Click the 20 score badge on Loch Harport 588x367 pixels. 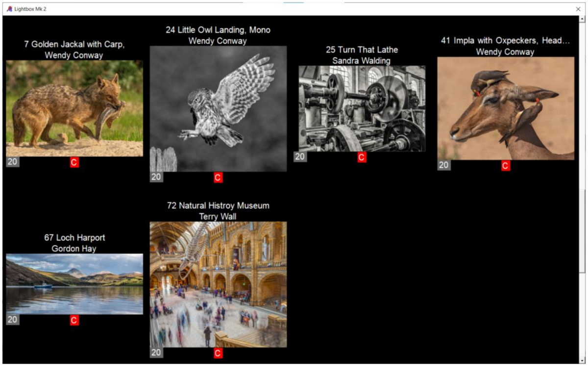tap(13, 319)
